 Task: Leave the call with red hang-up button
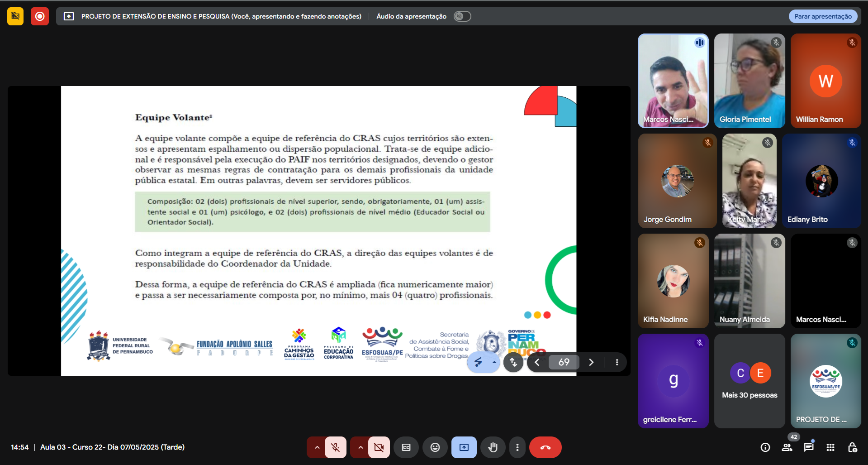click(545, 447)
